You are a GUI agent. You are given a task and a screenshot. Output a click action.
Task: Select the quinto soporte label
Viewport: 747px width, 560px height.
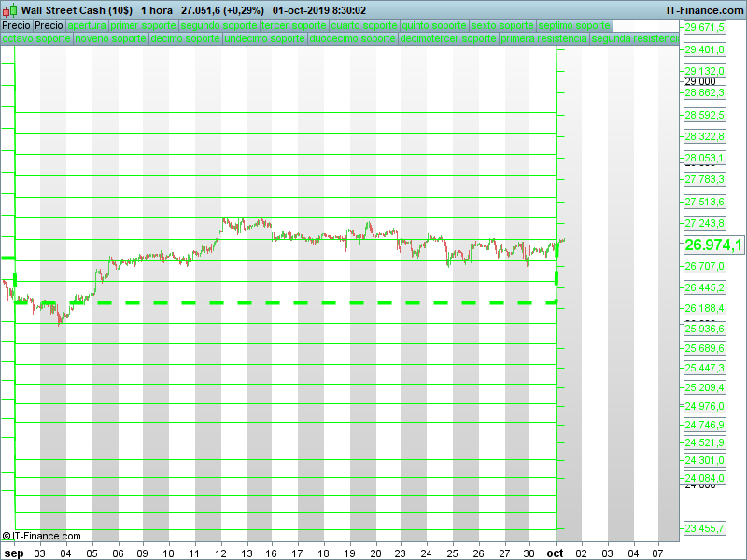[433, 26]
